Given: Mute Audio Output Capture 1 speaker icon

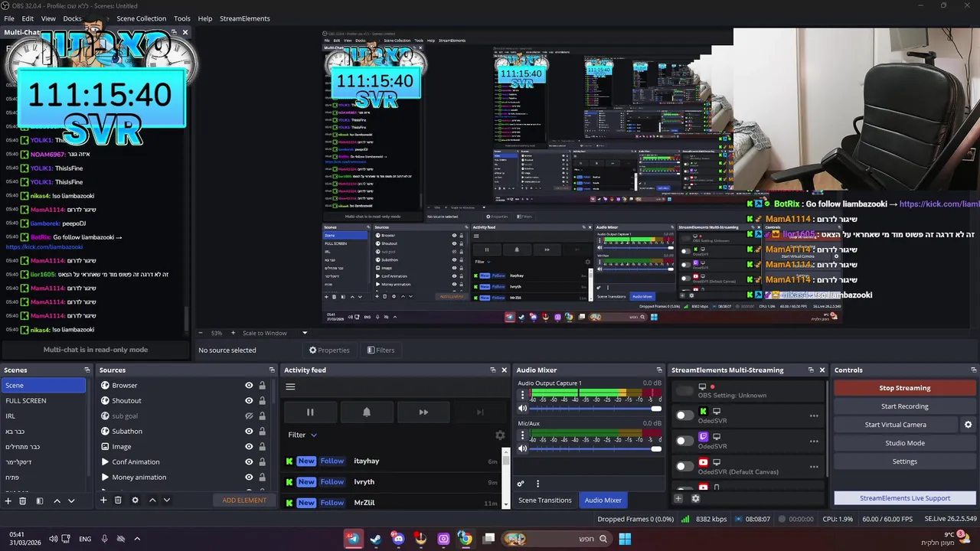Looking at the screenshot, I should [523, 409].
